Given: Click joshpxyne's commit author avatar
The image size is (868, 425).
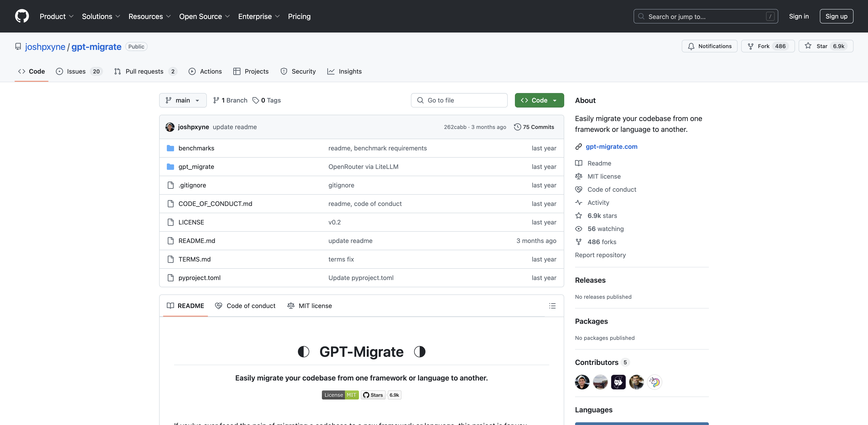Looking at the screenshot, I should 170,127.
